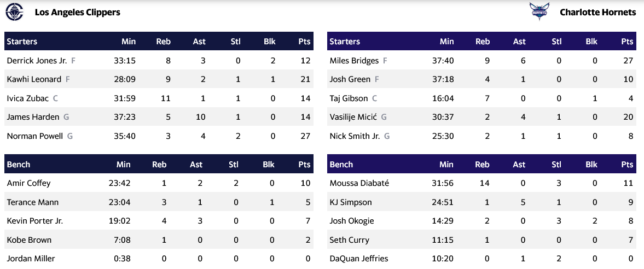The image size is (644, 269).
Task: Open Norman Powell's player page
Action: pyautogui.click(x=35, y=136)
